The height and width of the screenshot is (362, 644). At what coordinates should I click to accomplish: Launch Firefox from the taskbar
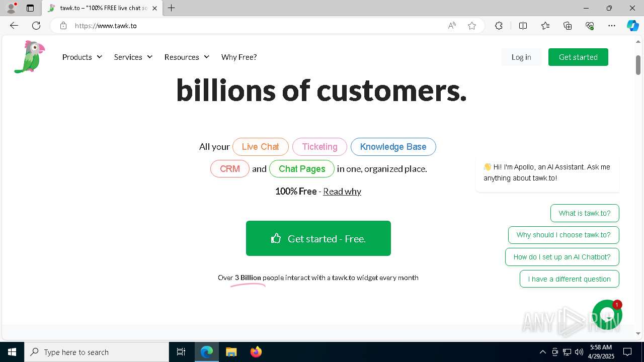tap(256, 352)
